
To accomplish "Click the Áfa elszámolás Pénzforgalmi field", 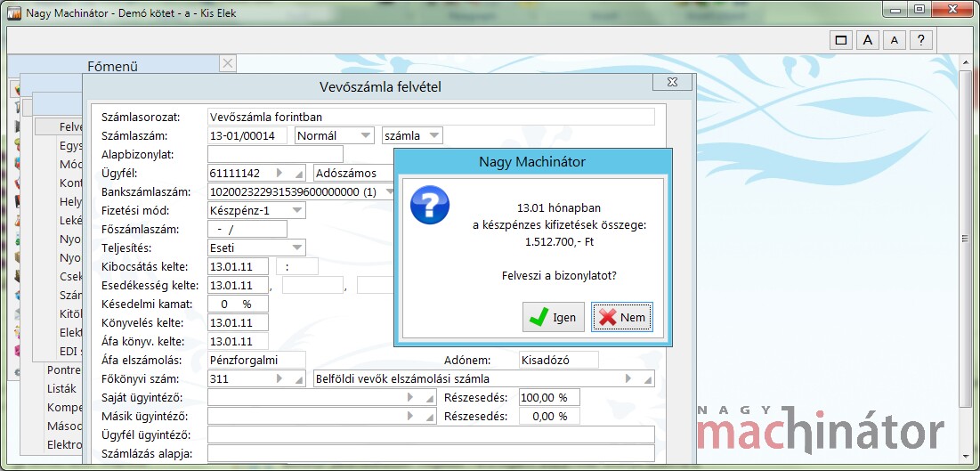I will click(257, 360).
